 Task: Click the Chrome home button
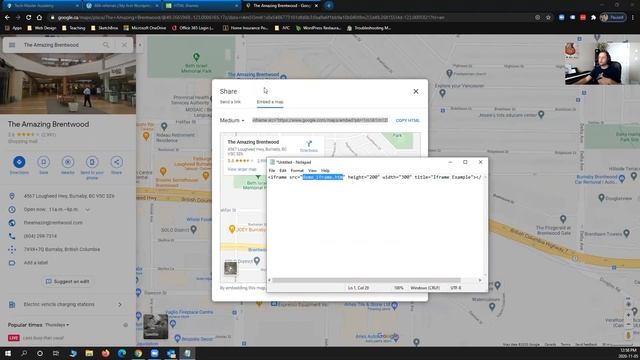pyautogui.click(x=39, y=18)
